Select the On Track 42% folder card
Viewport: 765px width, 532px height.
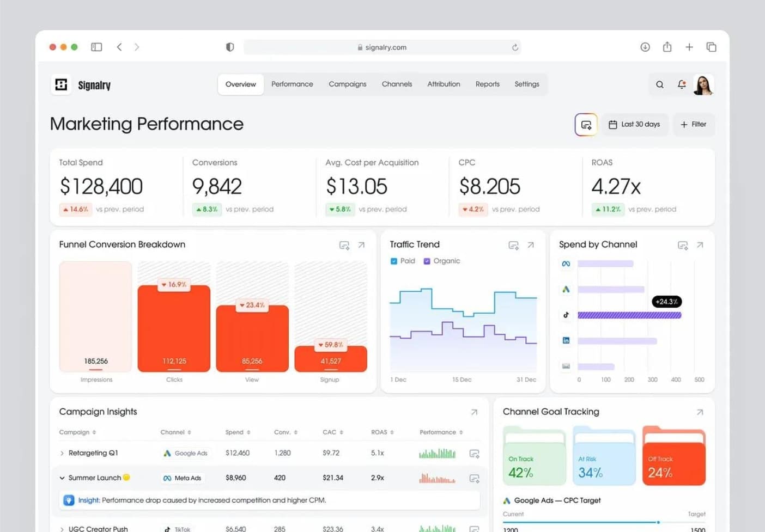tap(535, 456)
